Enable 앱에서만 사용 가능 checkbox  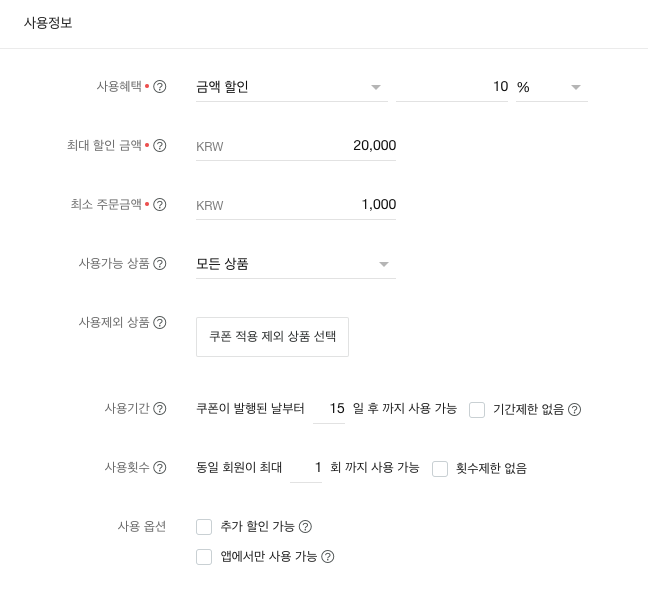pos(205,557)
